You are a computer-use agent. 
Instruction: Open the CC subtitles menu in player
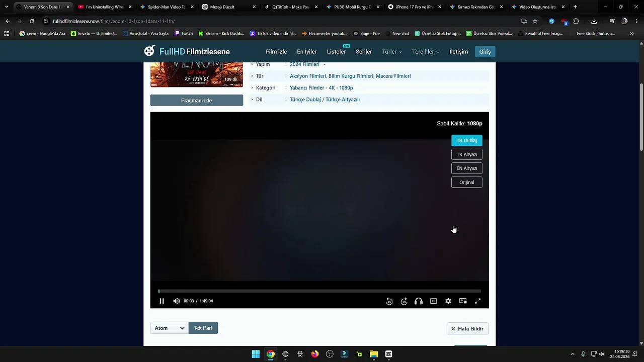[x=433, y=301]
